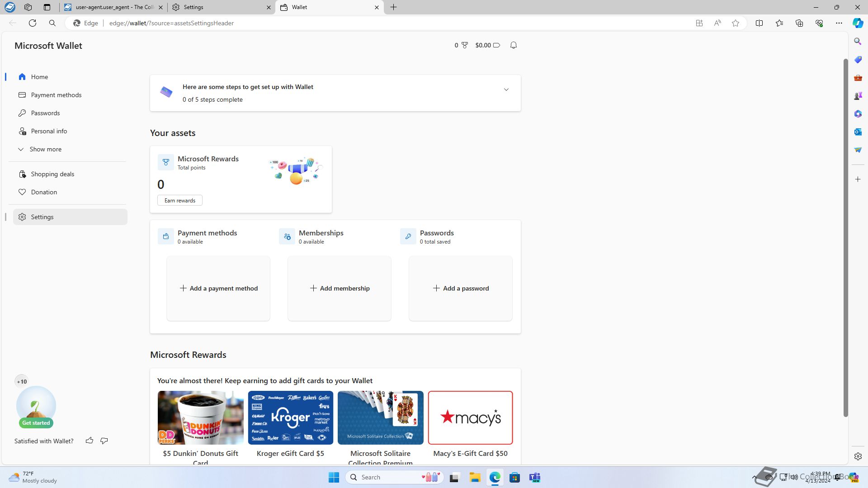Open sidebar Microsoft 365 icon
This screenshot has width=868, height=488.
point(858,114)
